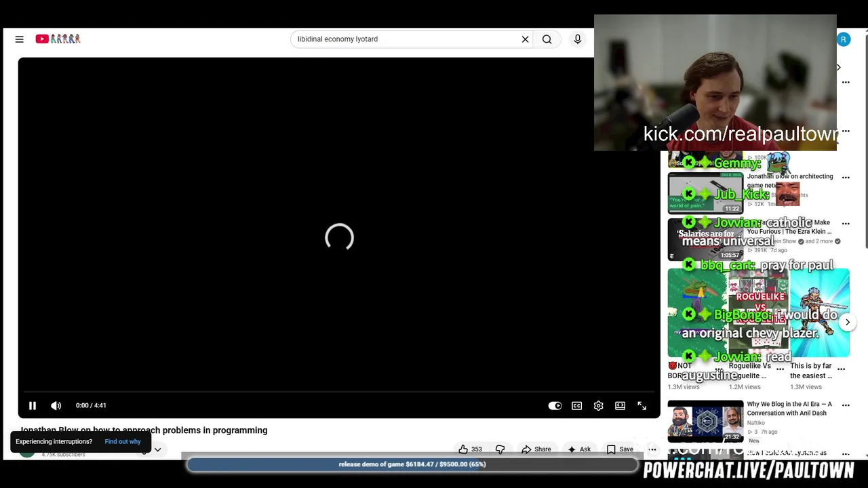
Task: Show next Shorts with the right arrow
Action: click(x=847, y=323)
